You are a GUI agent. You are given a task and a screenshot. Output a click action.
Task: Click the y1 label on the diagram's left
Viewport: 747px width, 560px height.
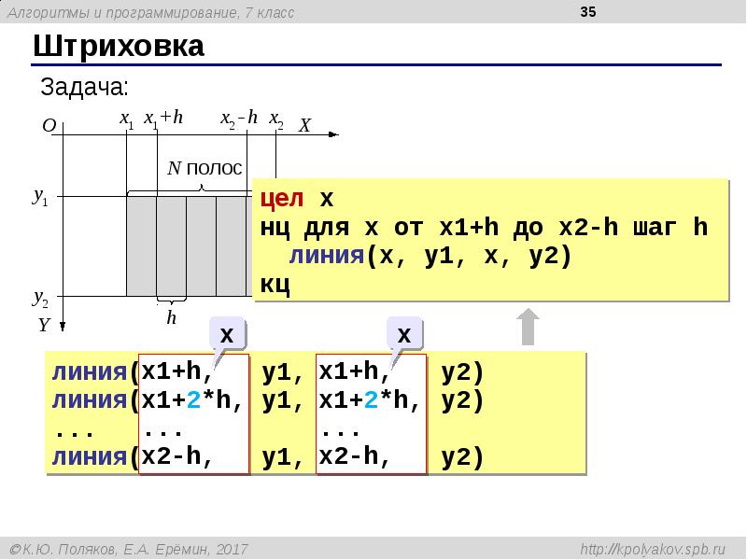coord(42,196)
